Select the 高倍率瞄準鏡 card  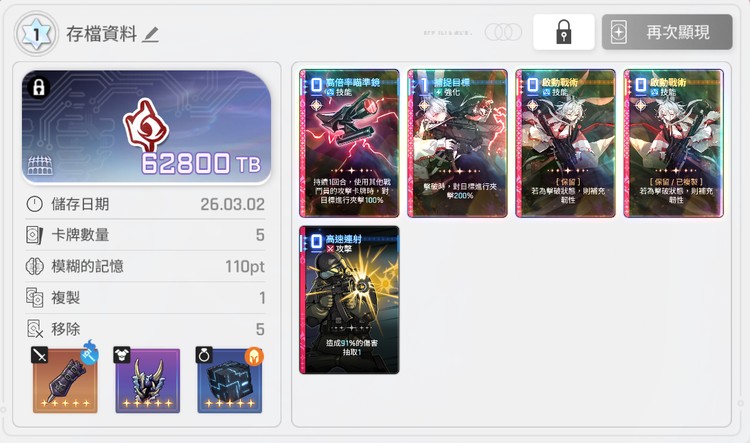[349, 143]
